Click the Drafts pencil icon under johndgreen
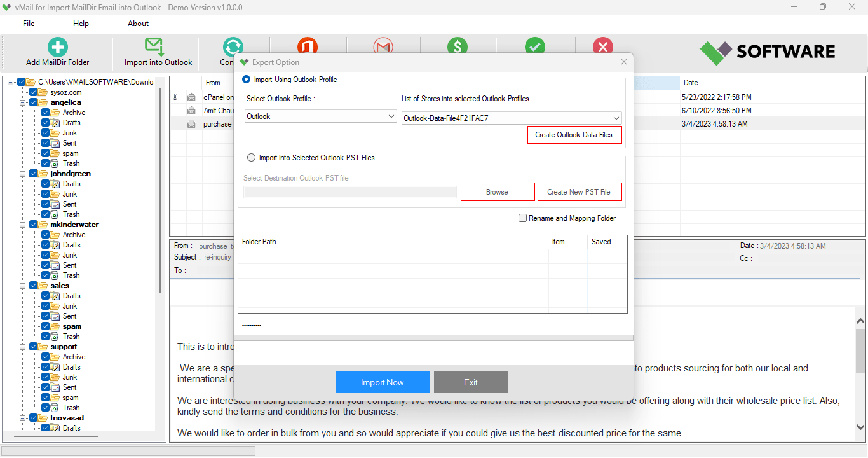The image size is (868, 458). 55,184
